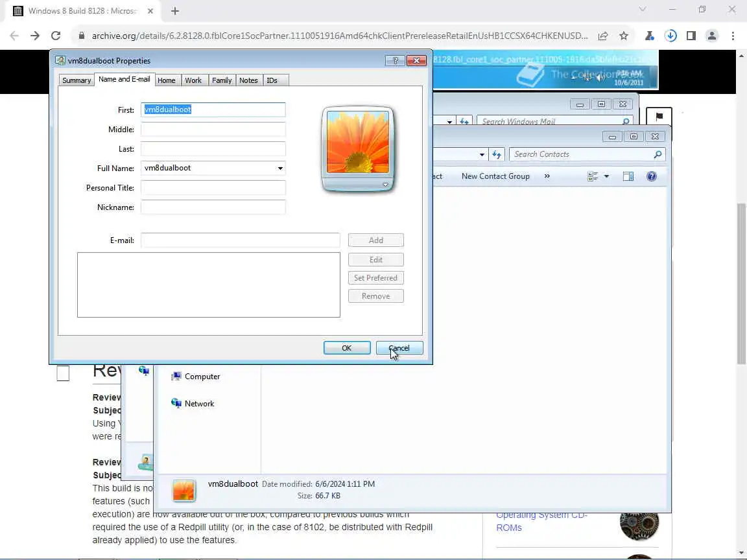Viewport: 747px width, 560px height.
Task: Focus the E-mail input field
Action: (240, 240)
